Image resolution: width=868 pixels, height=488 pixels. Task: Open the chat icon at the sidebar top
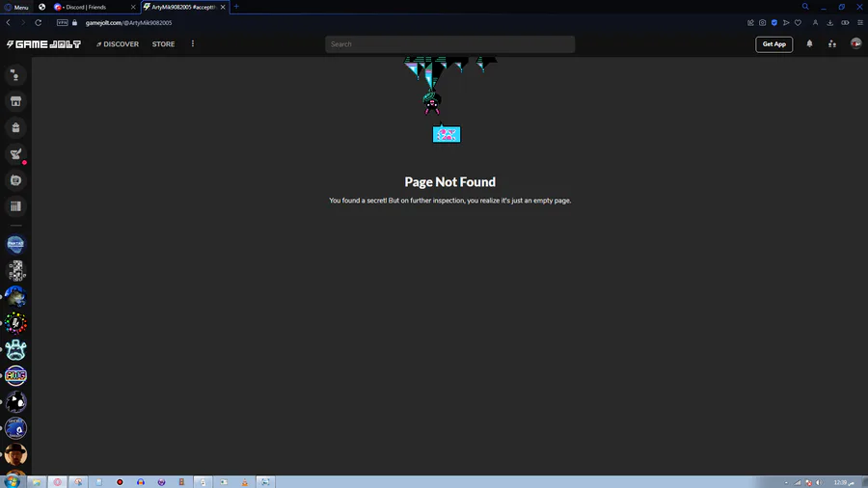15,74
